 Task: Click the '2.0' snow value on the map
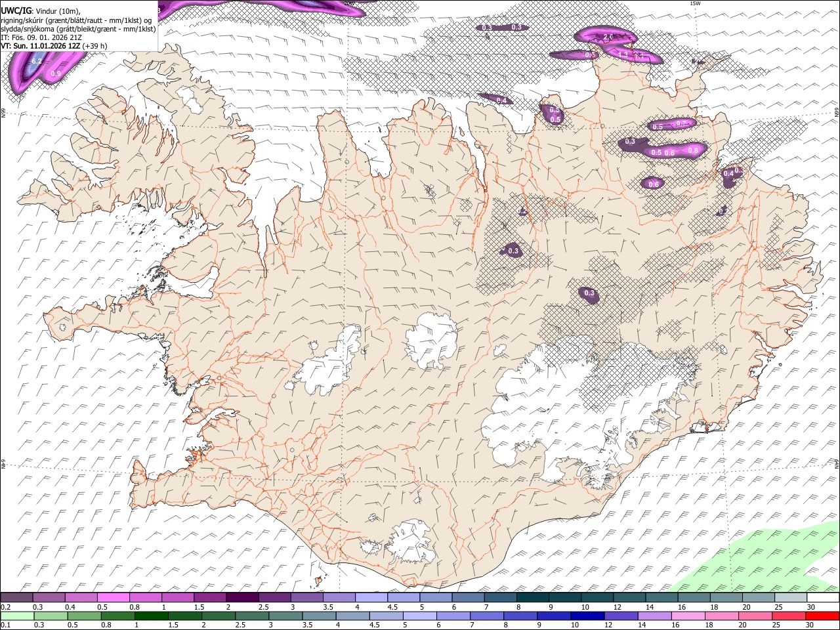608,37
